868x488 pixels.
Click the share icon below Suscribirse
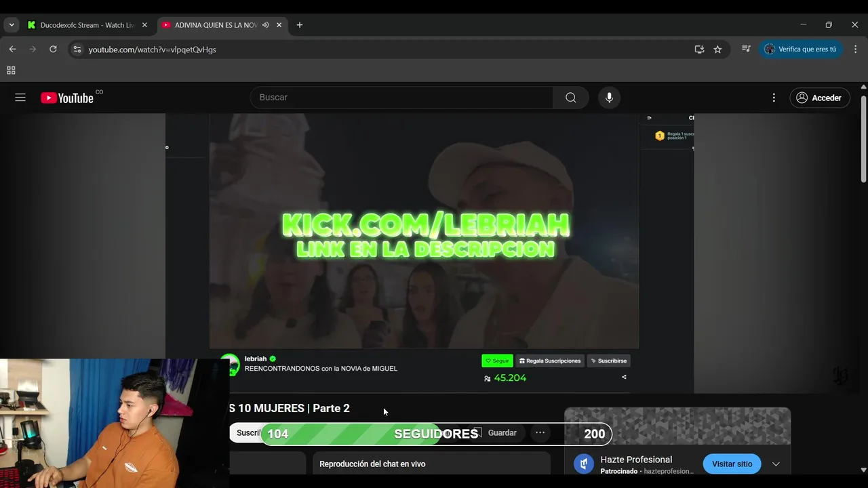coord(624,377)
